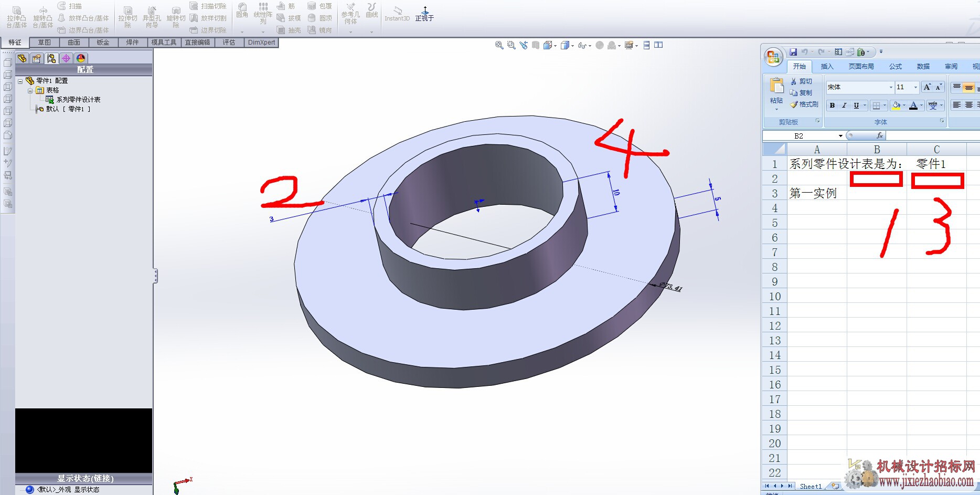Click the 剪切 (Cut) button
Image resolution: width=980 pixels, height=495 pixels.
pyautogui.click(x=801, y=81)
